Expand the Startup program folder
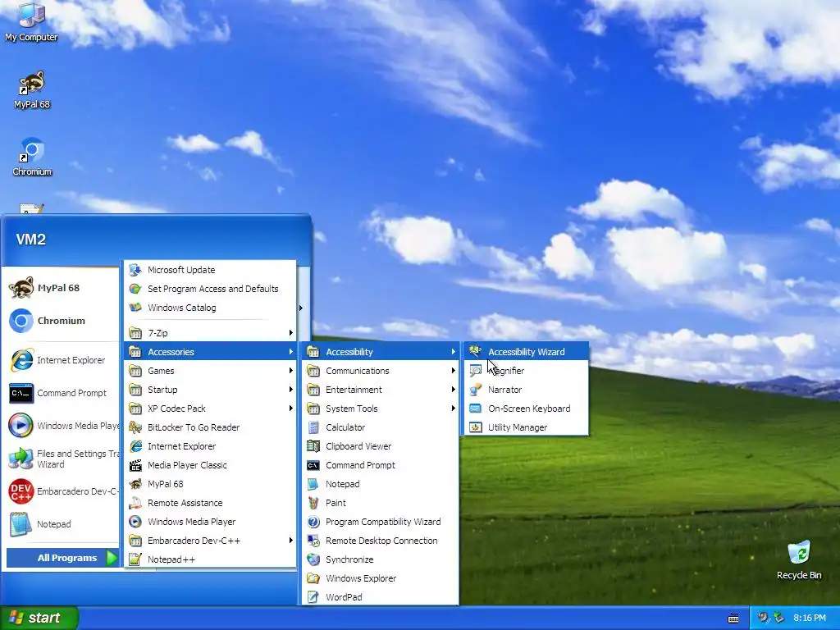The height and width of the screenshot is (630, 840). tap(210, 390)
